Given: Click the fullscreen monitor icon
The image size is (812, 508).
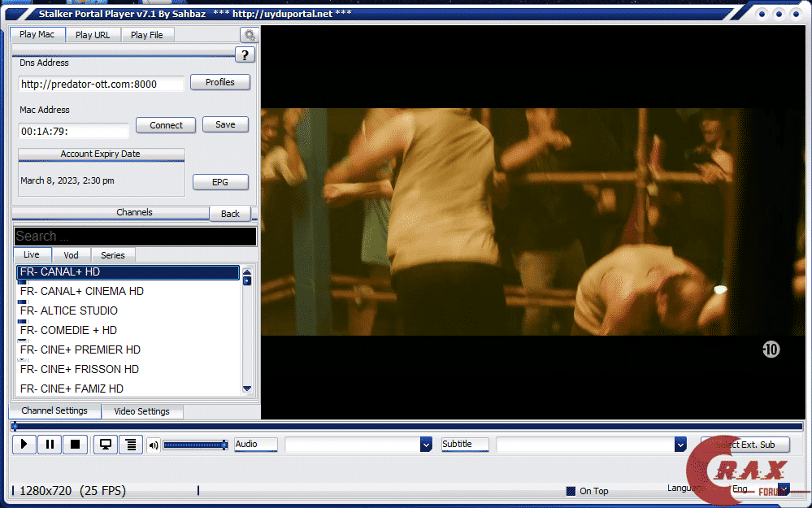Looking at the screenshot, I should coord(105,445).
